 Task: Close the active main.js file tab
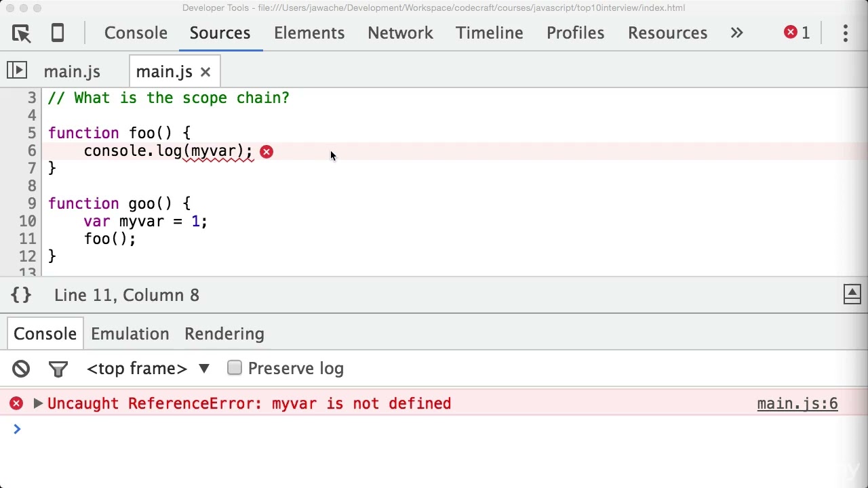click(205, 72)
